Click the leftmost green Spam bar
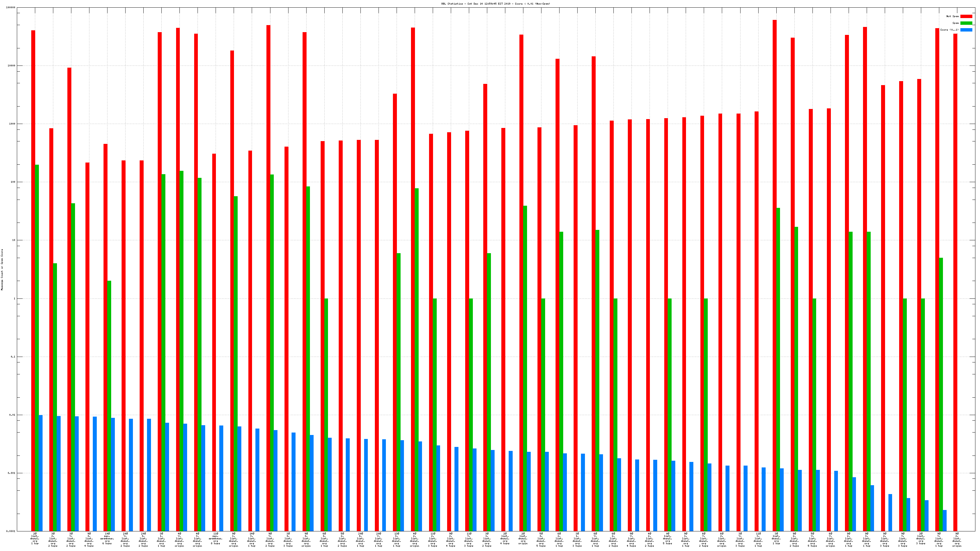980x551 pixels. 37,342
